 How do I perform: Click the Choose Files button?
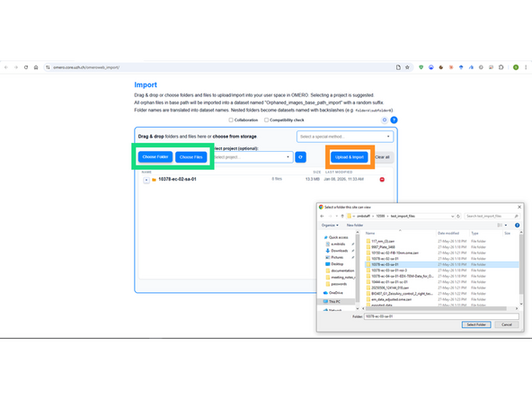coord(191,157)
